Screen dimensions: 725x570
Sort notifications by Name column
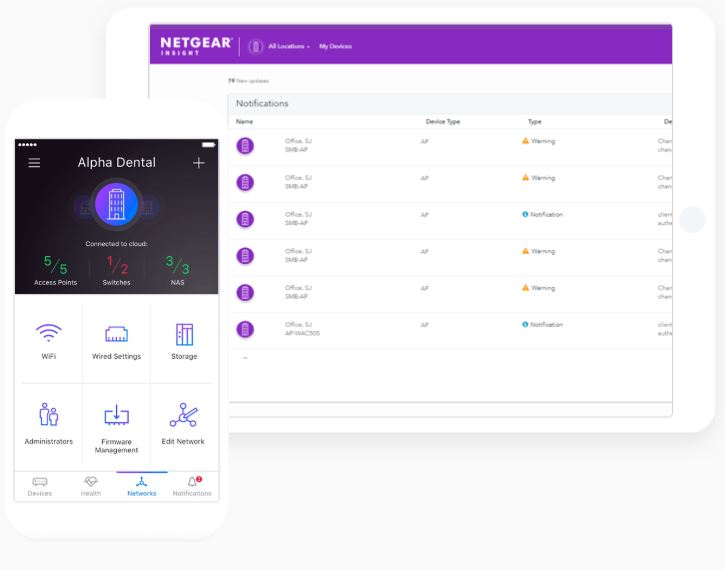[x=245, y=122]
